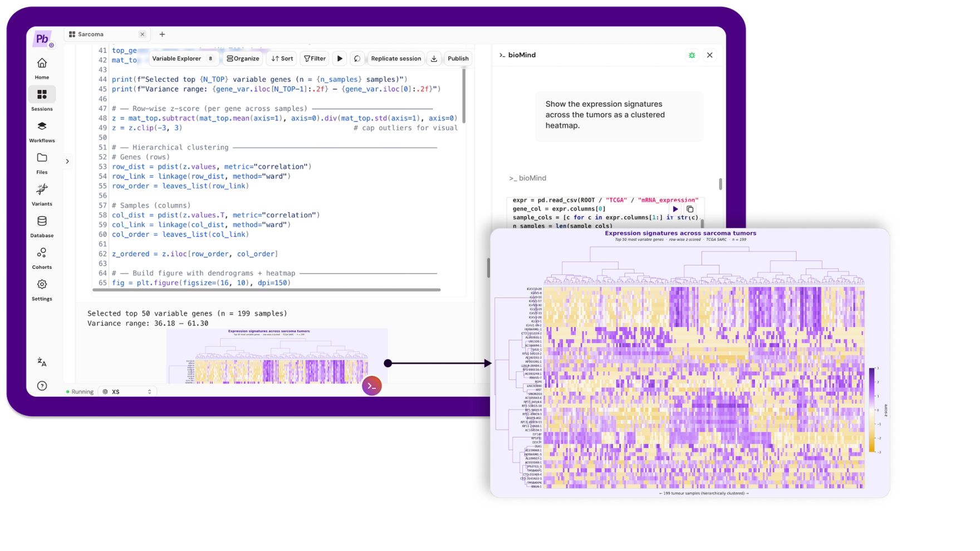Screen dimensions: 980x551
Task: Open the Cohorts section
Action: 42,258
